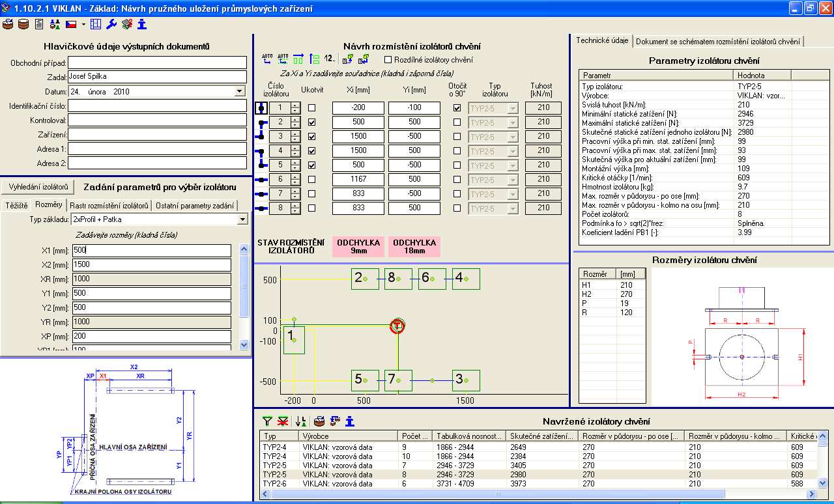Viewport: 834px width, 504px height.
Task: Click the vertical arrow isolator arrangement icon
Action: [314, 59]
